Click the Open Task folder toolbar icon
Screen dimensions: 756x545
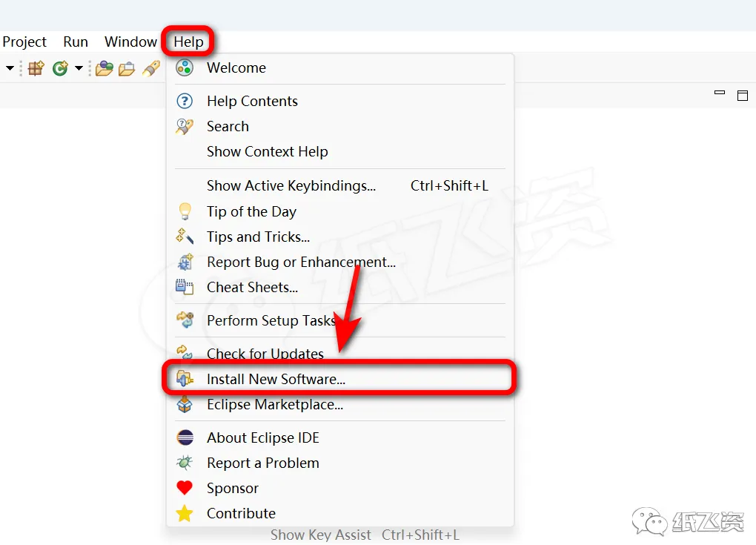[x=127, y=69]
